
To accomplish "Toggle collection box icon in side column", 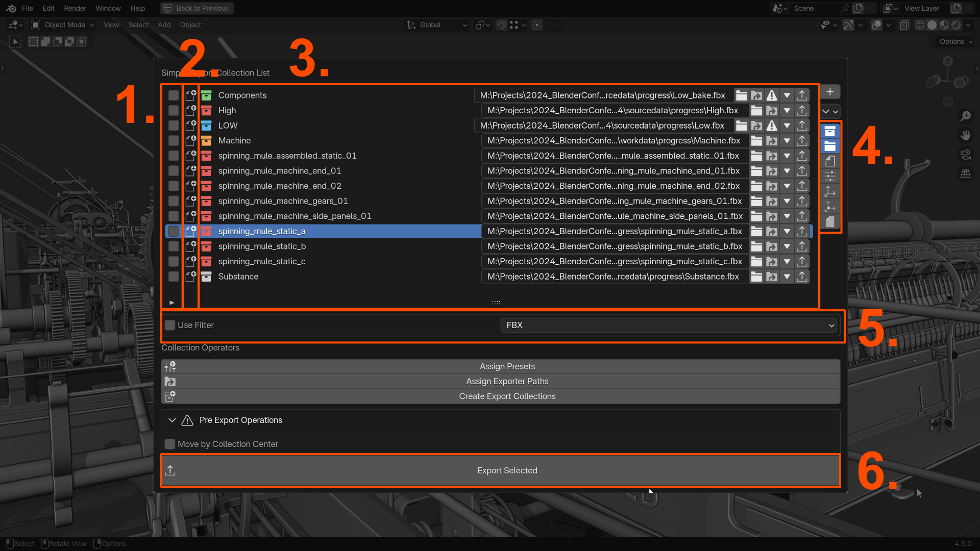I will click(830, 132).
